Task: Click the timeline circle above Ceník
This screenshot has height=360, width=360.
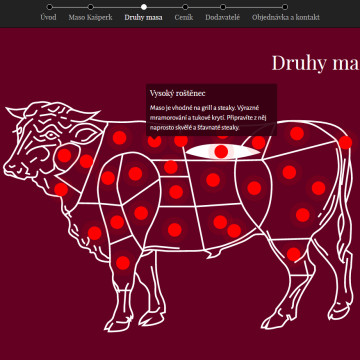Action: click(185, 7)
